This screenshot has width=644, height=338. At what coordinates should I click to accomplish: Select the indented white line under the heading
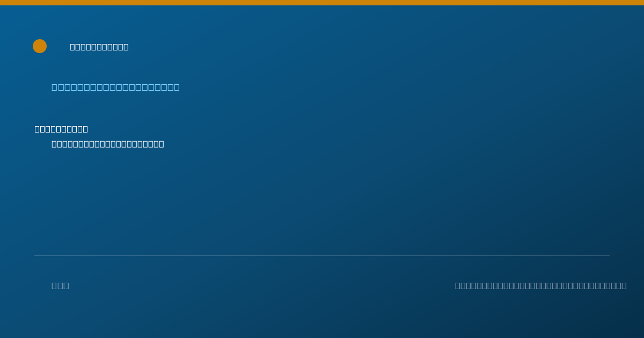pos(108,144)
